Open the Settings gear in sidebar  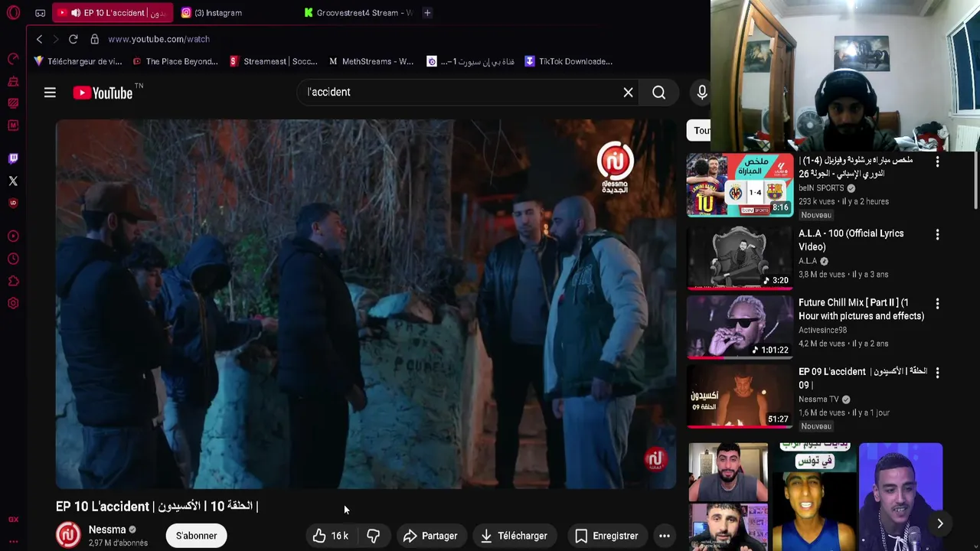tap(13, 304)
